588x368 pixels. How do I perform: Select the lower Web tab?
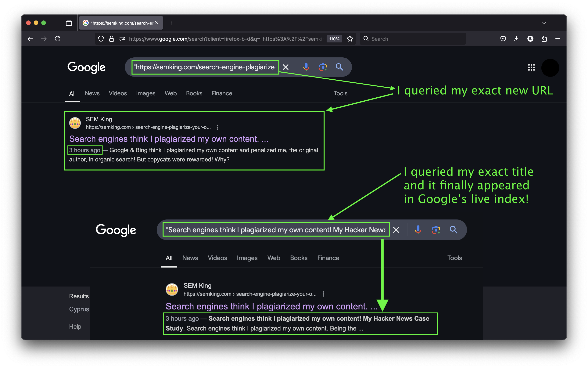(274, 258)
